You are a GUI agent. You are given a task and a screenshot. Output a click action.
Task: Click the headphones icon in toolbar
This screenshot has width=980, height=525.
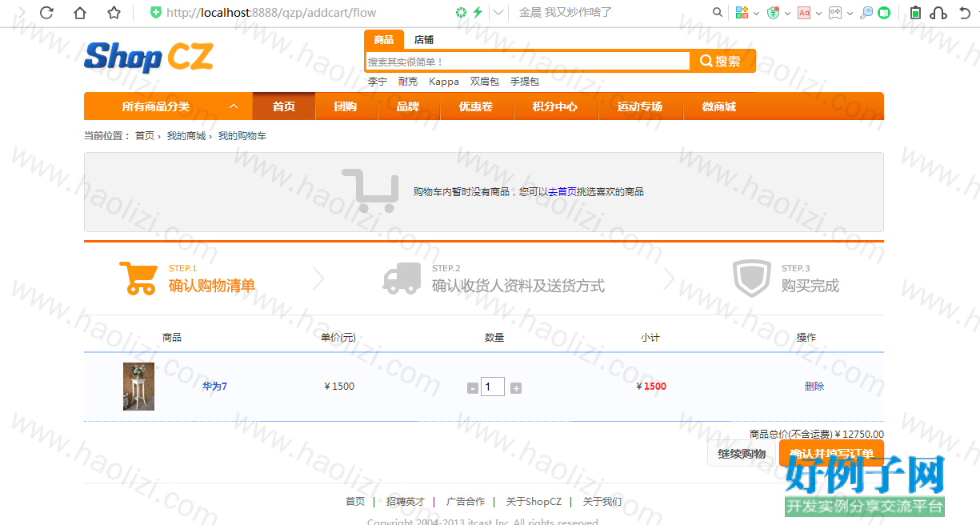(x=939, y=13)
